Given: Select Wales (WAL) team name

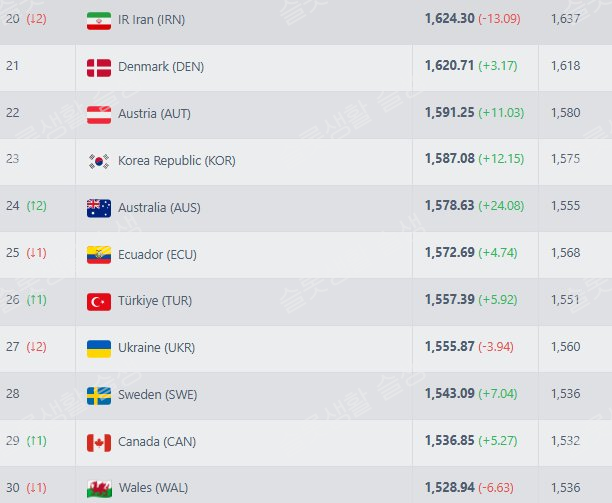Looking at the screenshot, I should [x=153, y=488].
